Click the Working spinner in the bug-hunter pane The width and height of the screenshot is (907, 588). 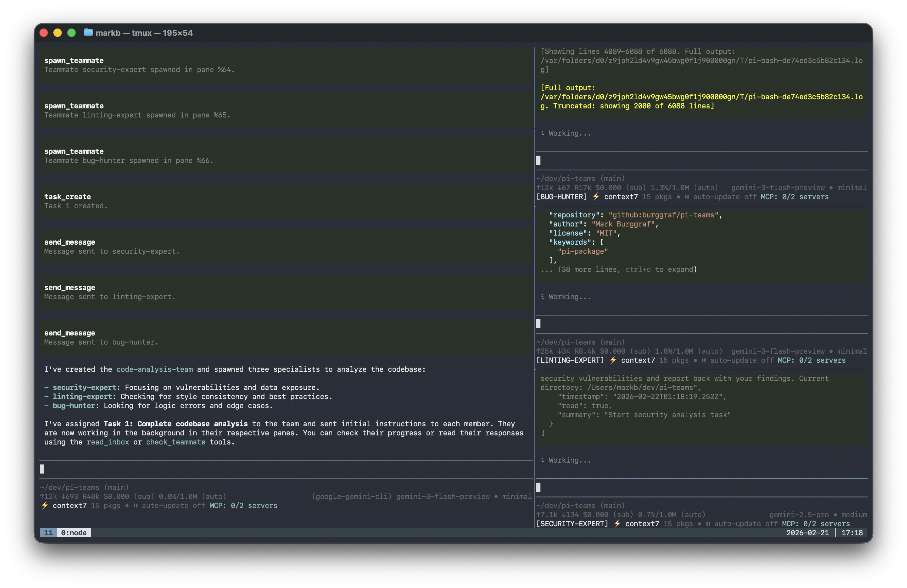coord(542,296)
